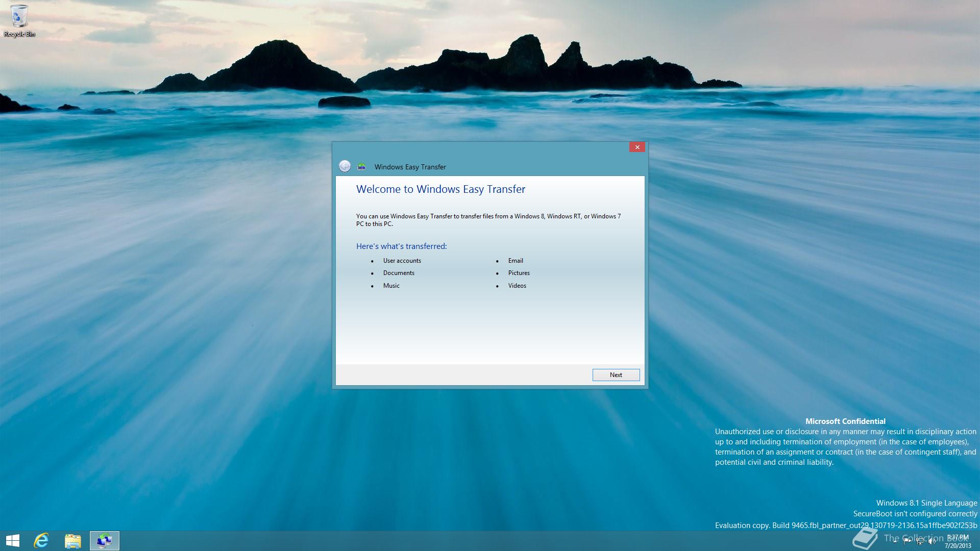The height and width of the screenshot is (551, 980).
Task: Open the volume speaker icon in tray
Action: [932, 541]
